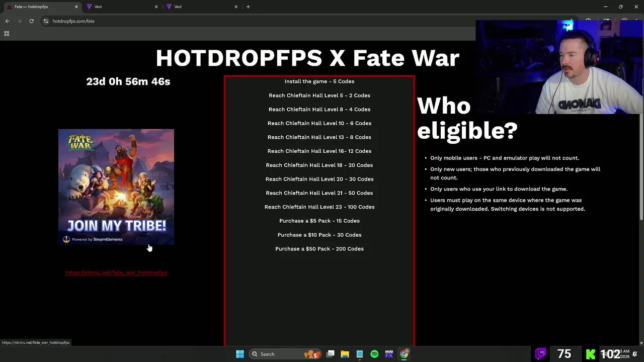Switch to the Vast tab beside the plus button
The width and height of the screenshot is (644, 362).
[x=201, y=7]
